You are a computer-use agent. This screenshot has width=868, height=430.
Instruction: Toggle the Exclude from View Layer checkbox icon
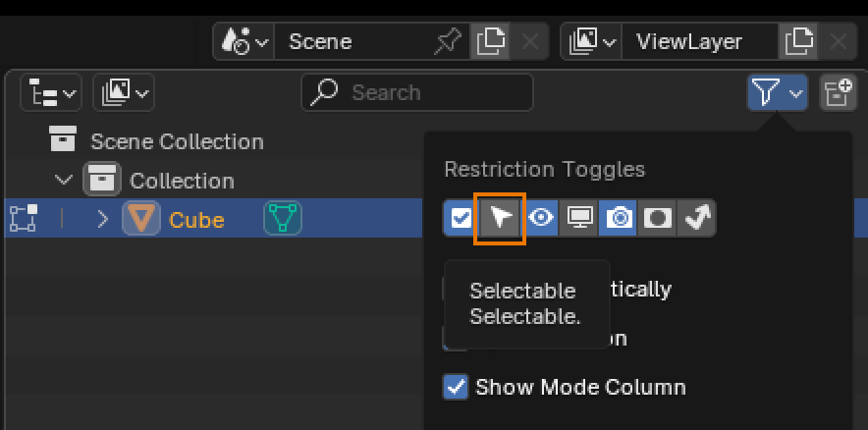click(x=461, y=218)
